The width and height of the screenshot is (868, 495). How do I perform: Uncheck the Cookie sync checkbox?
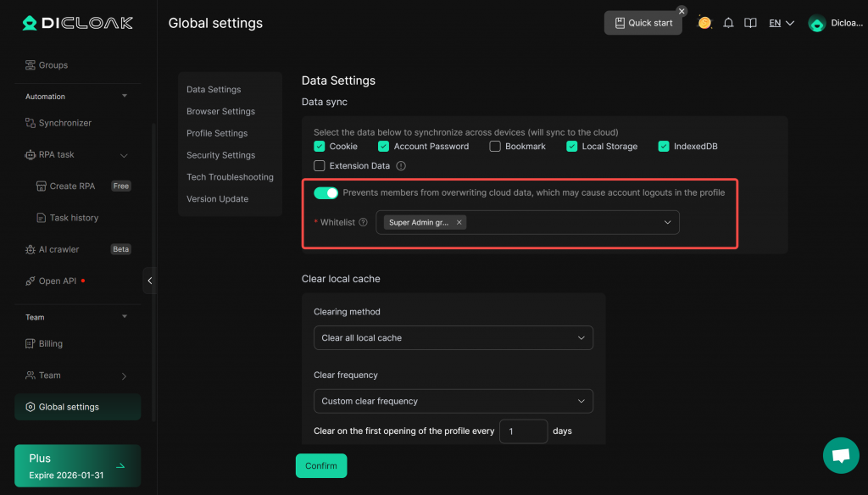click(320, 147)
